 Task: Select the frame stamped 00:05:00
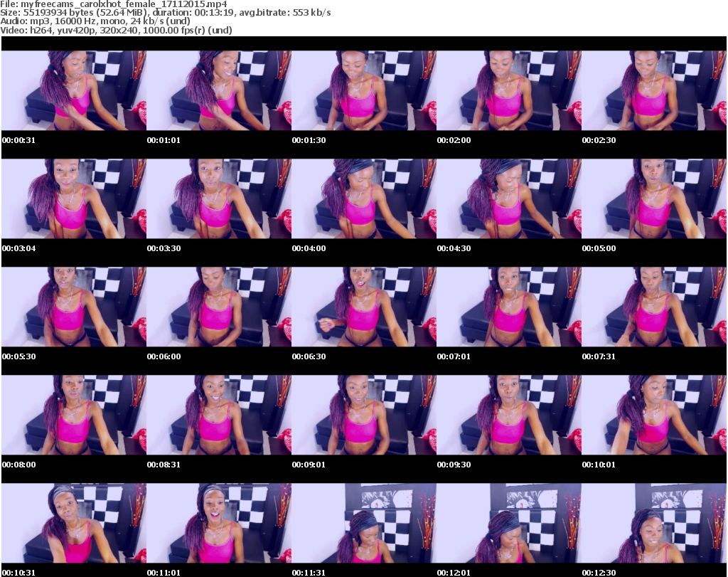tap(654, 198)
